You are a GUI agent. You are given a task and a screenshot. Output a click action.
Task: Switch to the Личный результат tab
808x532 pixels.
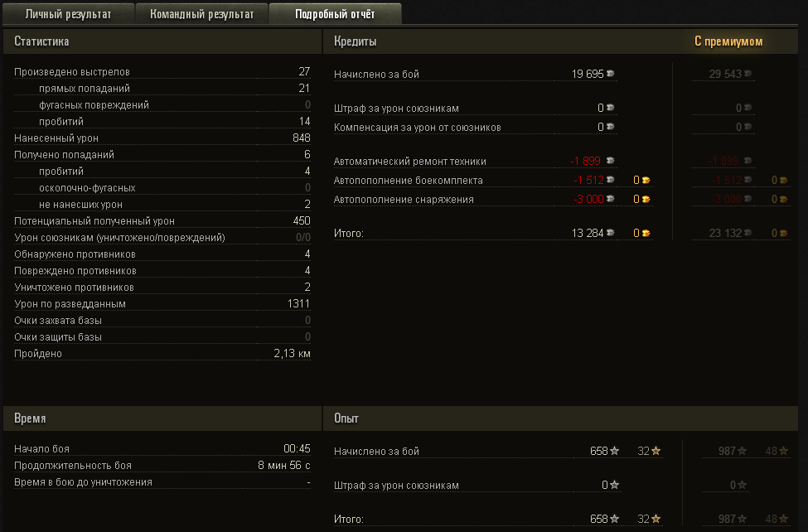click(68, 14)
